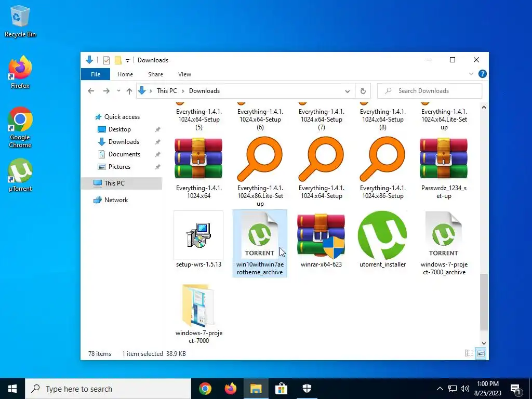Switch to details view in status bar

469,353
